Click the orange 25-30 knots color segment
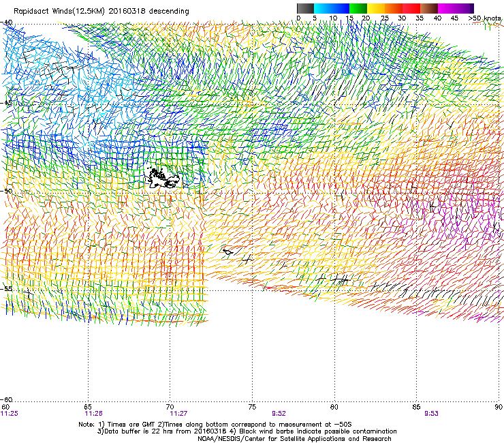 (394, 8)
